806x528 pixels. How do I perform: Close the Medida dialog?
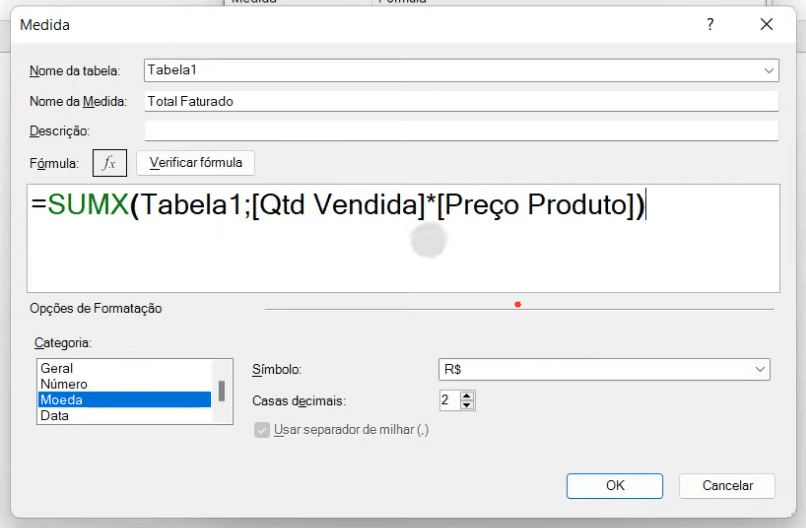[x=766, y=24]
